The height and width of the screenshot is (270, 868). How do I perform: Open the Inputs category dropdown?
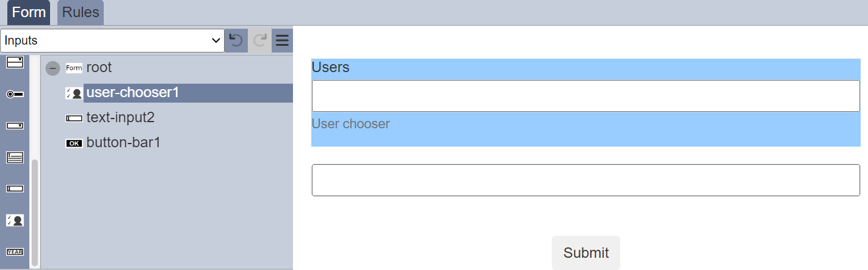[112, 40]
